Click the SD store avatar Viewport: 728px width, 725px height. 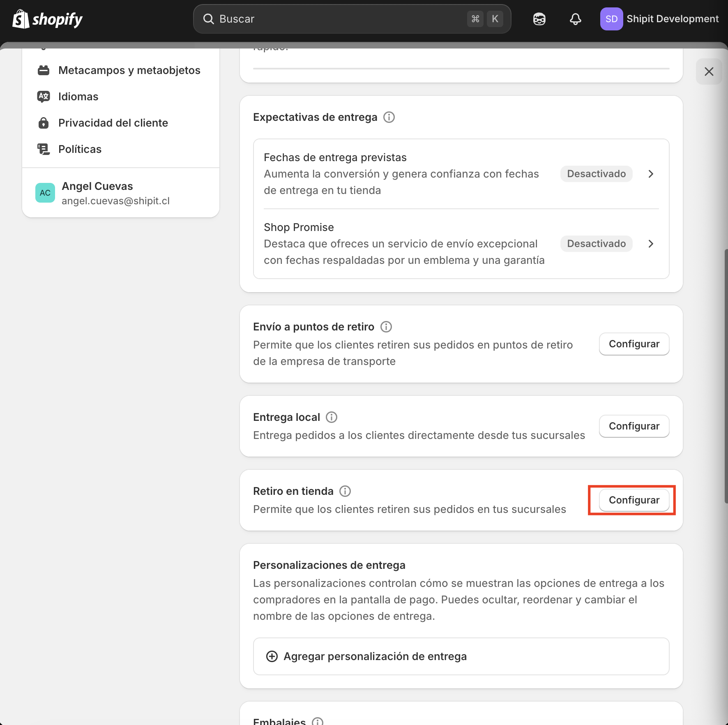(611, 19)
